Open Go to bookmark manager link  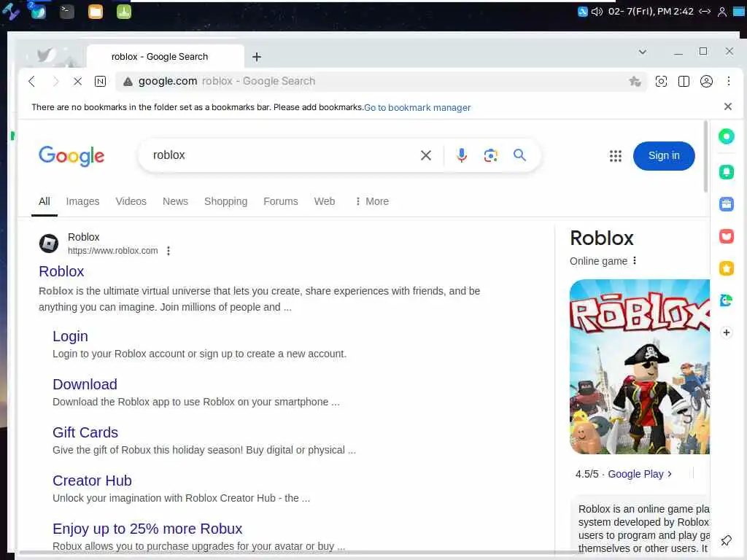click(x=417, y=108)
